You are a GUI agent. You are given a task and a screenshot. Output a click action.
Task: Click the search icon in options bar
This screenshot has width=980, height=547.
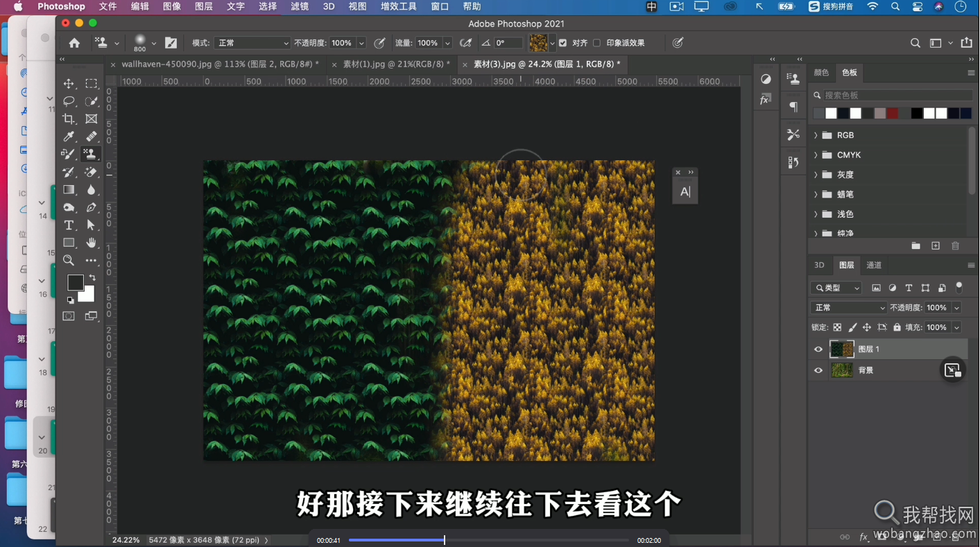click(x=915, y=43)
